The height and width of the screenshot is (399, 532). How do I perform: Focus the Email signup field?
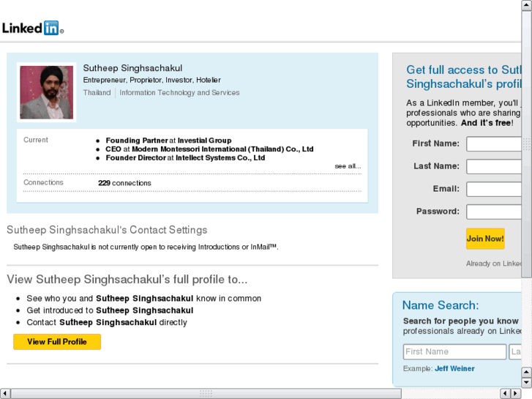494,189
